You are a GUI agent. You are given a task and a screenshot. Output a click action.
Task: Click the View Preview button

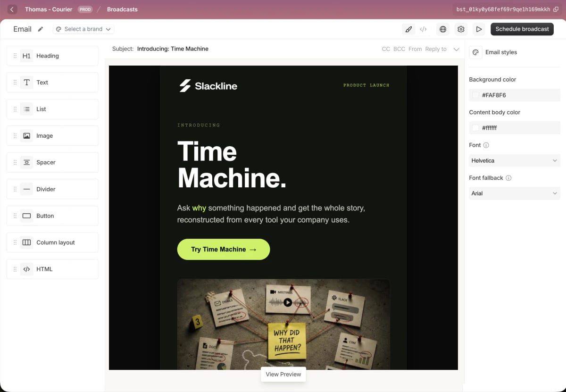(283, 374)
